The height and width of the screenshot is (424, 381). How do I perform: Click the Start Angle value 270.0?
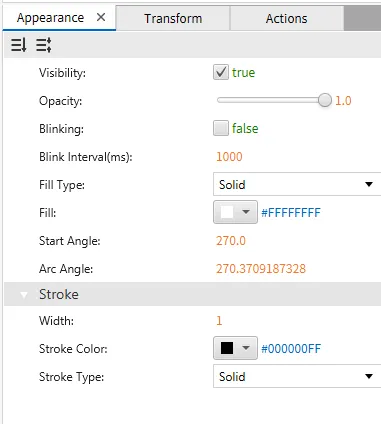click(231, 240)
